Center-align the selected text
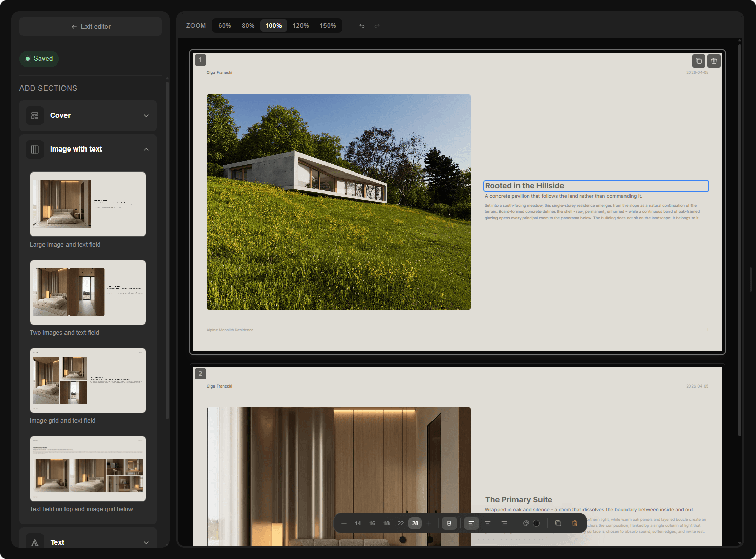 488,523
